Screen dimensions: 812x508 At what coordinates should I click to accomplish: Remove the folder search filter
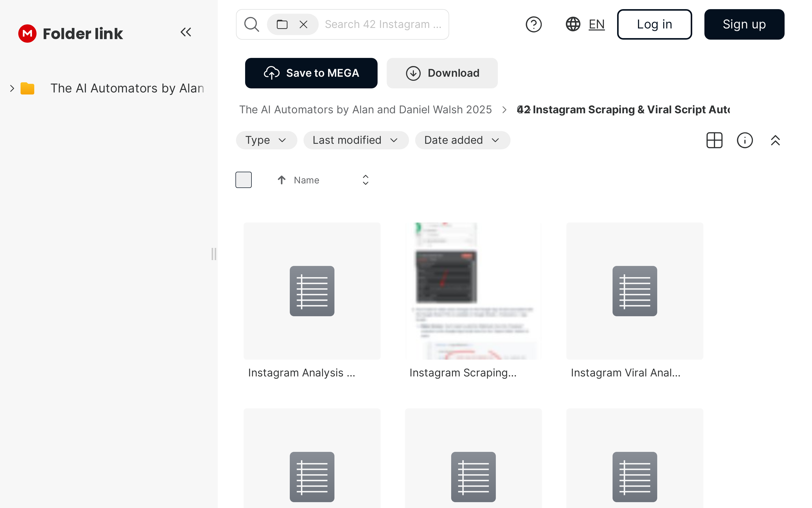[303, 24]
